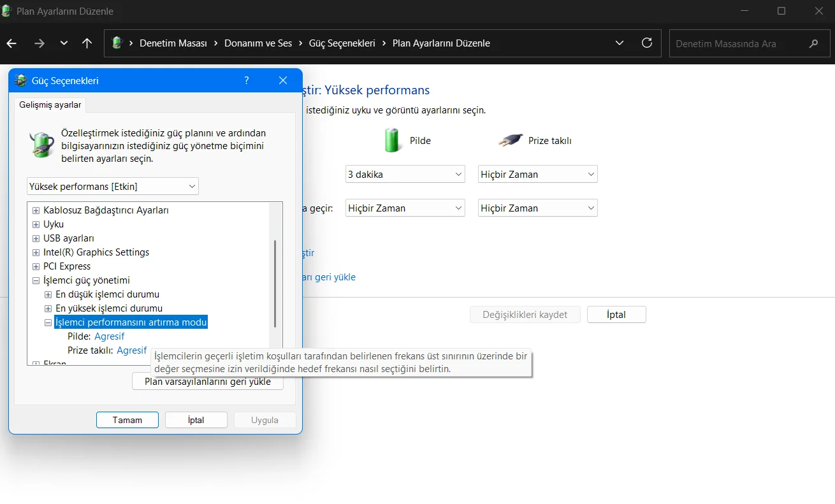
Task: Select Kablosuz Bağdaştırıcı Ayarları tree label
Action: point(106,210)
